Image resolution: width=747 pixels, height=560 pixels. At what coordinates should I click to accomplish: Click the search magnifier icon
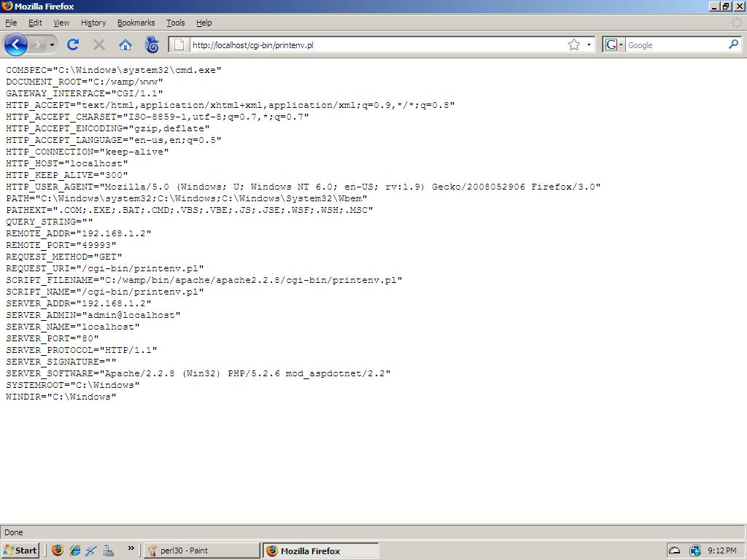(733, 44)
